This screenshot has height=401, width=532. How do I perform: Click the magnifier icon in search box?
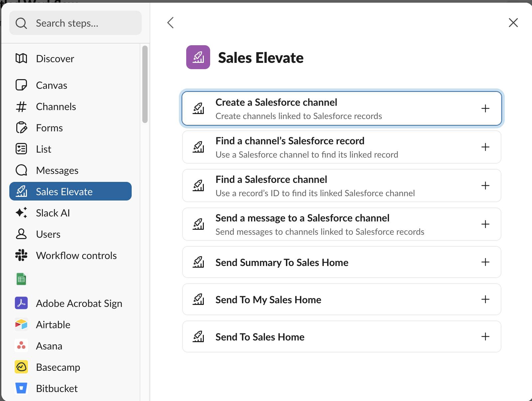click(x=21, y=23)
